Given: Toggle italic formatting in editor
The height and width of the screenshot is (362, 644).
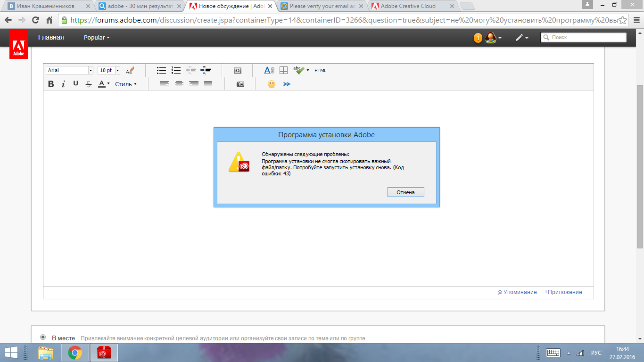Looking at the screenshot, I should pyautogui.click(x=63, y=84).
